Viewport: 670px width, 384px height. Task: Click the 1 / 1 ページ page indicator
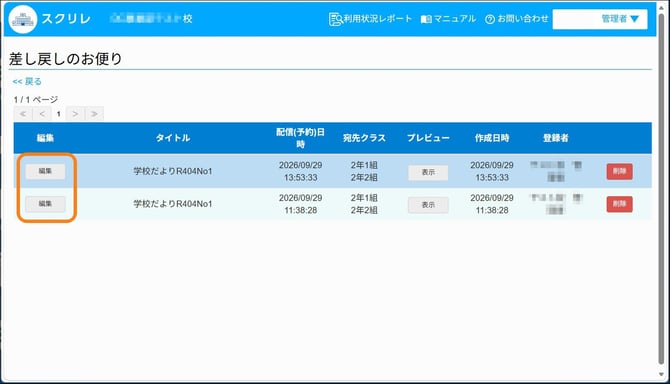[36, 100]
